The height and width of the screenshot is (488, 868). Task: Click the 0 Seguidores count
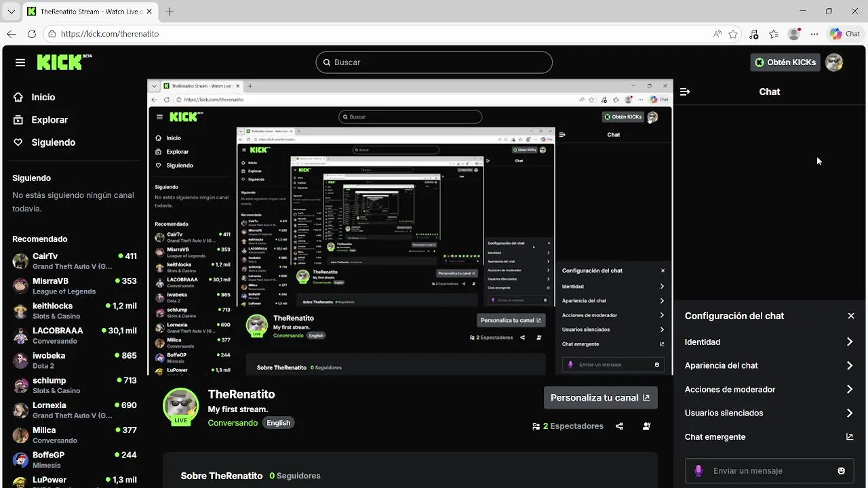295,476
